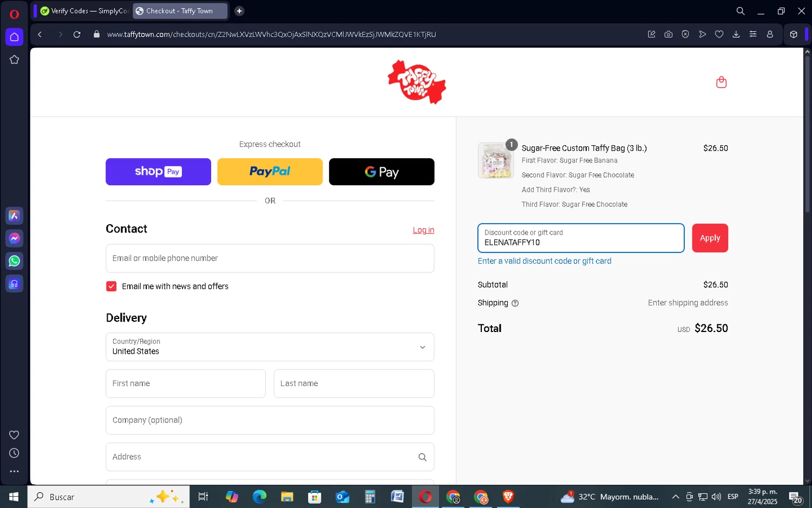This screenshot has width=812, height=508.
Task: Focus the Last name field
Action: click(x=354, y=383)
